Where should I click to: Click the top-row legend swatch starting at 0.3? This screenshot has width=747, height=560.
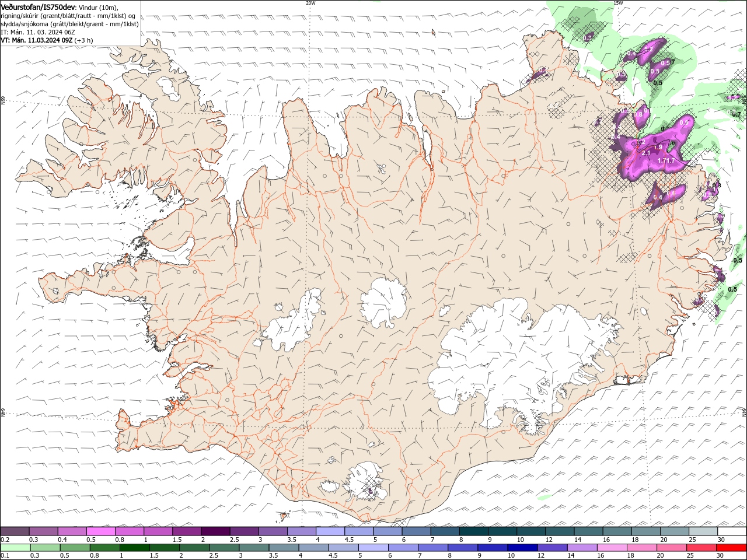click(x=43, y=531)
